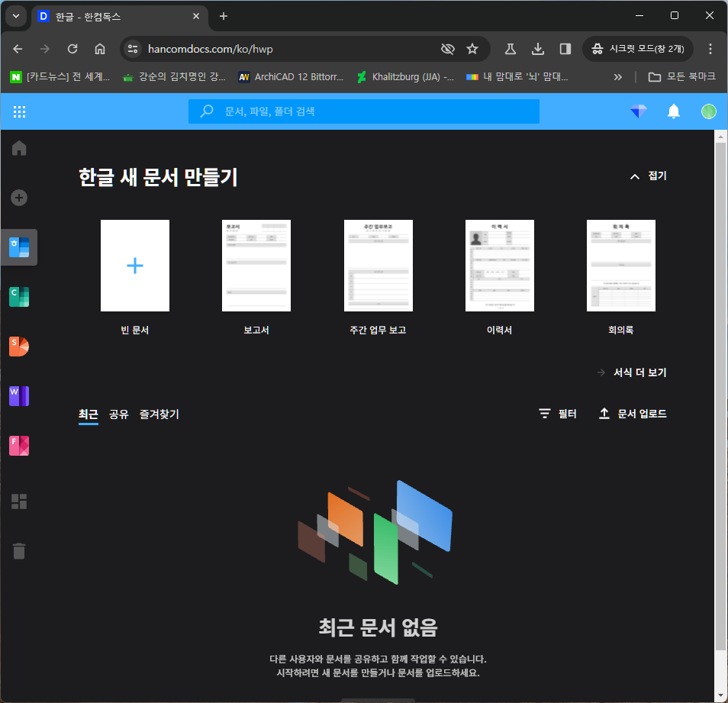Click the browser back arrow
The height and width of the screenshot is (703, 728).
[x=18, y=49]
